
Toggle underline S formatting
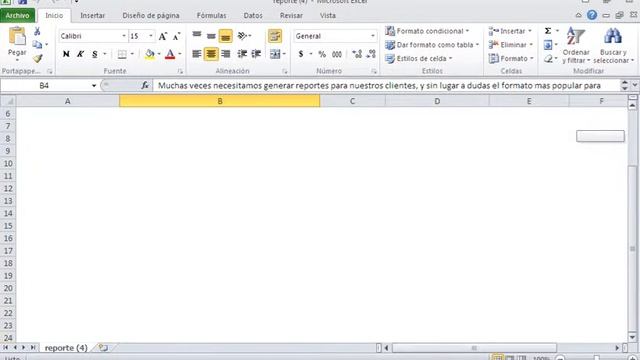tap(95, 54)
